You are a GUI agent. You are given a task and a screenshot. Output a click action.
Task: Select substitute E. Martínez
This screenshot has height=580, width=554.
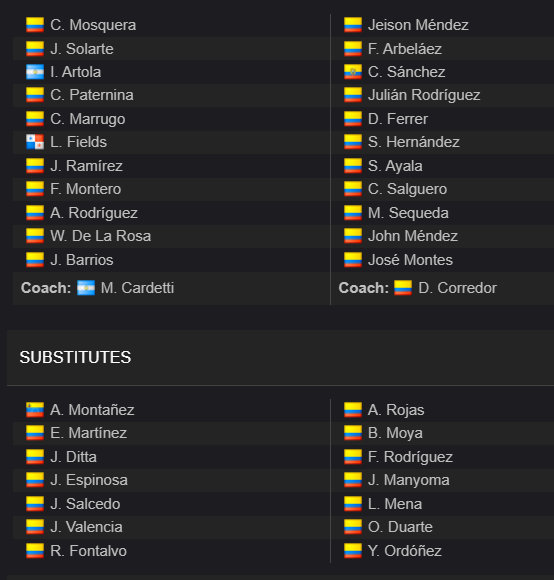(x=88, y=433)
